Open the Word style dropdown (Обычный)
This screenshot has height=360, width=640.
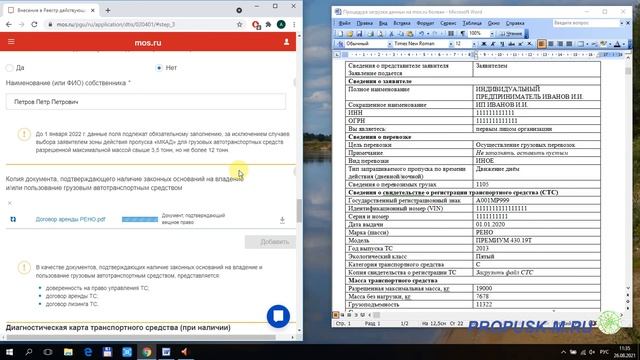coord(389,44)
